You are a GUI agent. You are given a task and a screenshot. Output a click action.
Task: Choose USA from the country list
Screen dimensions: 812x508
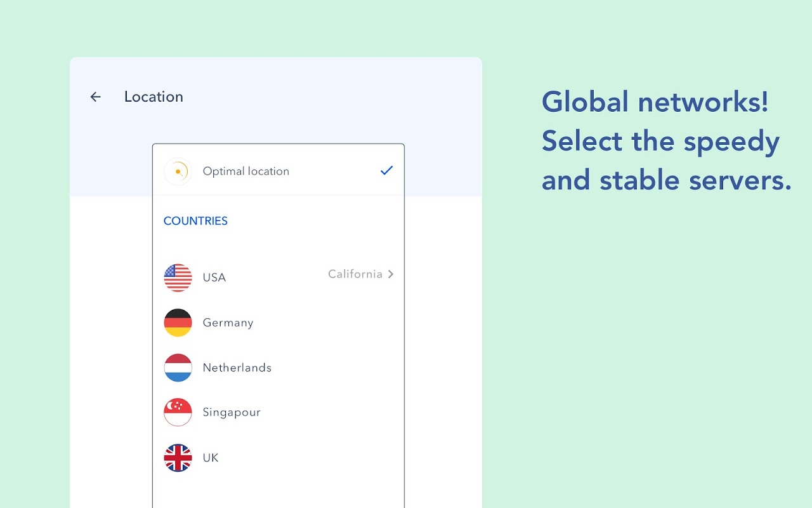[x=278, y=277]
